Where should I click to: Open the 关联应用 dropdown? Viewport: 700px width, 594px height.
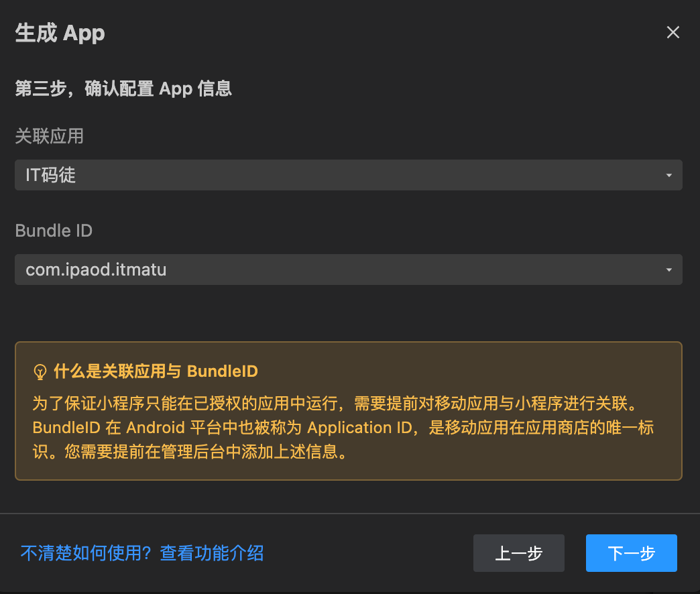349,175
